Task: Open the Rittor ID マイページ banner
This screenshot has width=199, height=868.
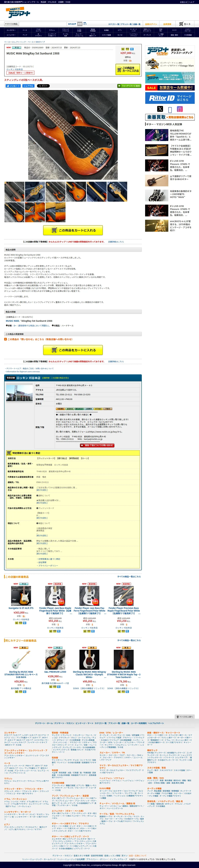Action: (170, 98)
